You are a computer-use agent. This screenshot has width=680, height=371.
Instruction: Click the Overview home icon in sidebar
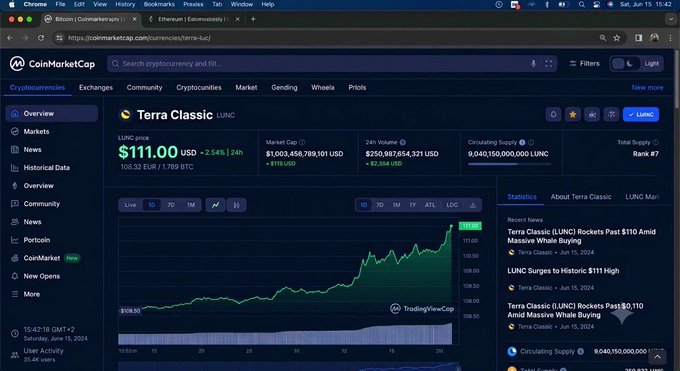[15, 113]
